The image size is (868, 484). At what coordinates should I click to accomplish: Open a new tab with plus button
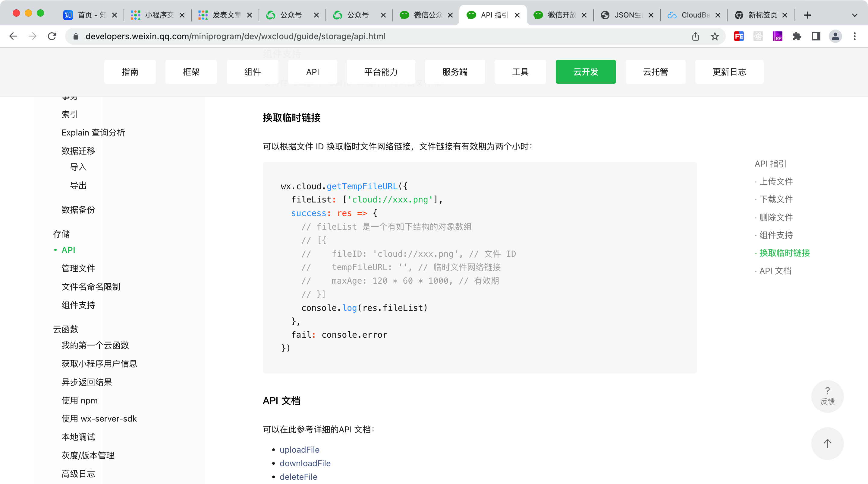click(808, 15)
